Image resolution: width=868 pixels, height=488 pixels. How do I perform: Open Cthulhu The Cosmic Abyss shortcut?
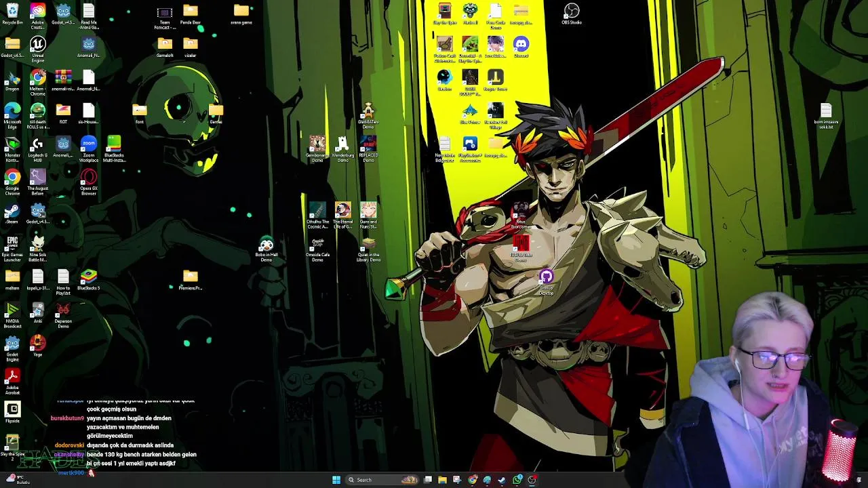(x=317, y=216)
